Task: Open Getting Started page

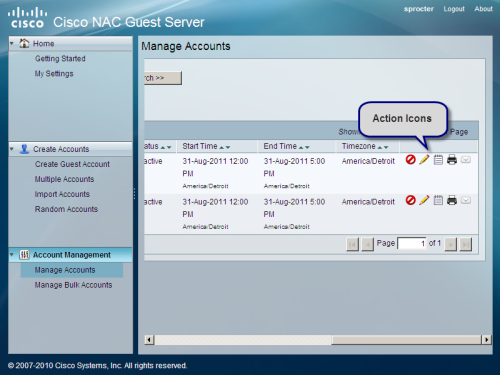Action: coord(60,58)
